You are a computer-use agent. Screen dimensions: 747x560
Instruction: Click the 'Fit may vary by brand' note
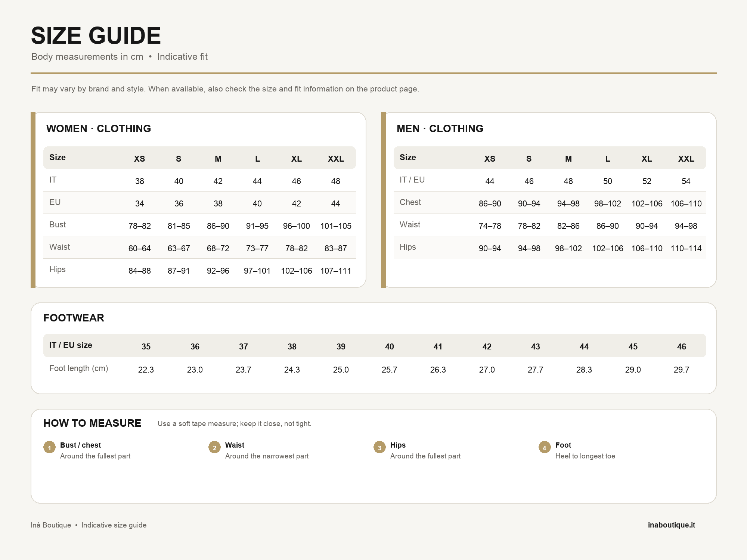[x=225, y=89]
